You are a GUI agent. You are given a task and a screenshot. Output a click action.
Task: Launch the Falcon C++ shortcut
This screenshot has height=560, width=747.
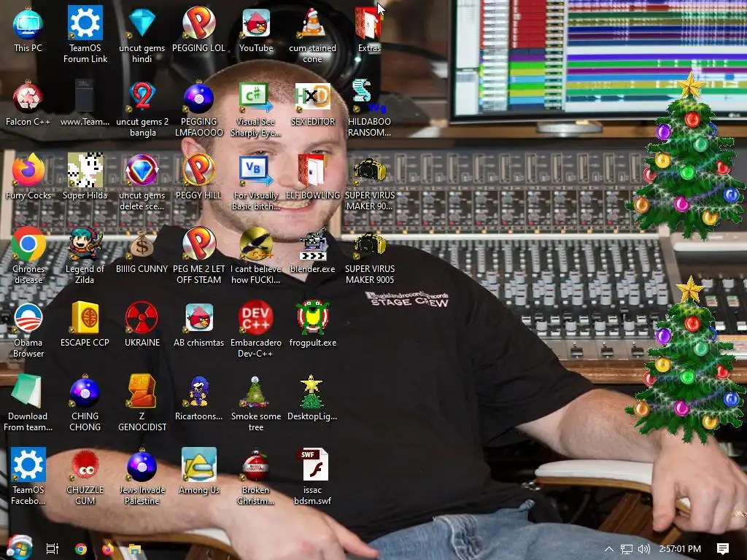(28, 97)
